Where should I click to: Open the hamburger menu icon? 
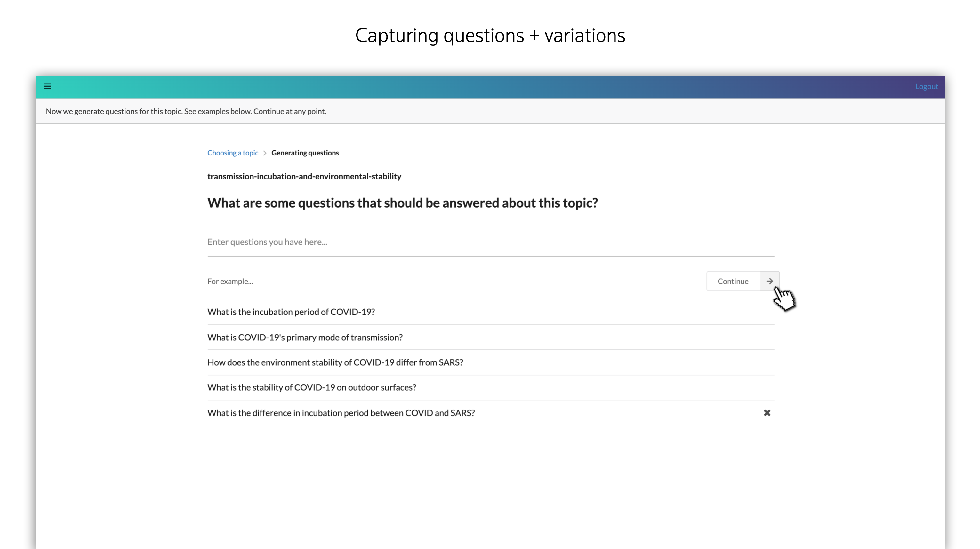[48, 86]
